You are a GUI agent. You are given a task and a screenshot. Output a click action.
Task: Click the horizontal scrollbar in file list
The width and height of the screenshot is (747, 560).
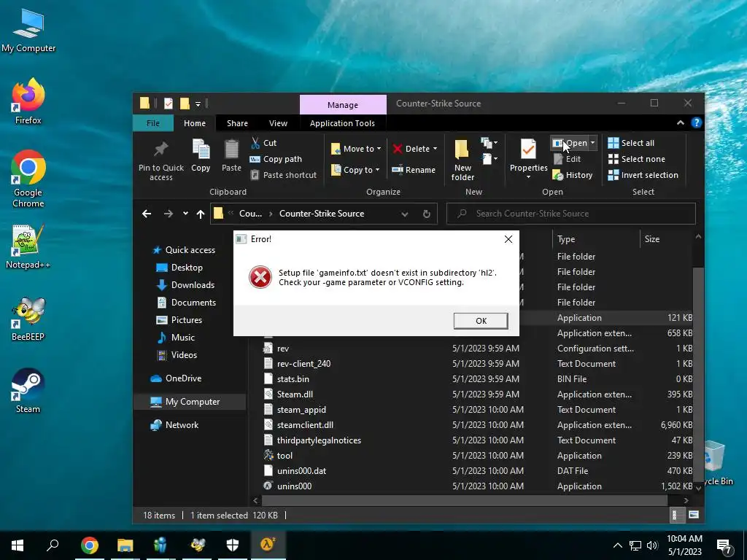point(465,500)
